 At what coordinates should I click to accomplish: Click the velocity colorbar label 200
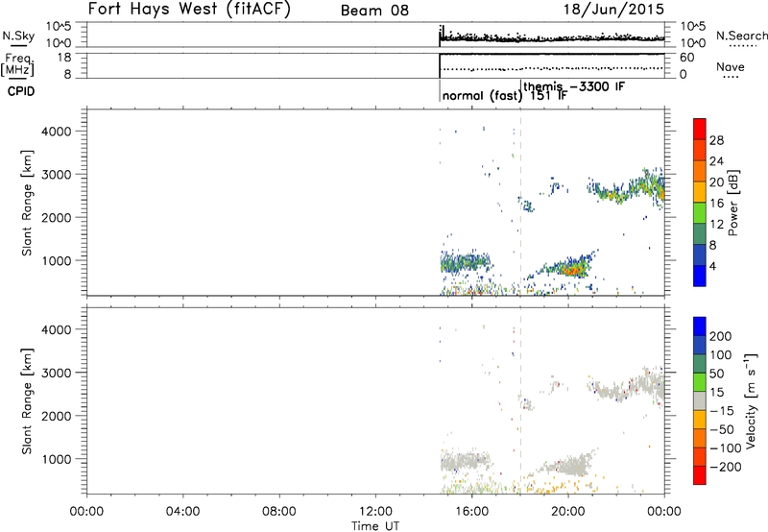[x=721, y=336]
